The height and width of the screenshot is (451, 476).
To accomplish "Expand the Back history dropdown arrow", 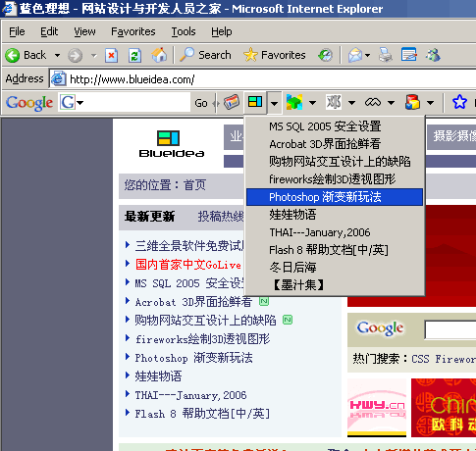I will point(57,55).
